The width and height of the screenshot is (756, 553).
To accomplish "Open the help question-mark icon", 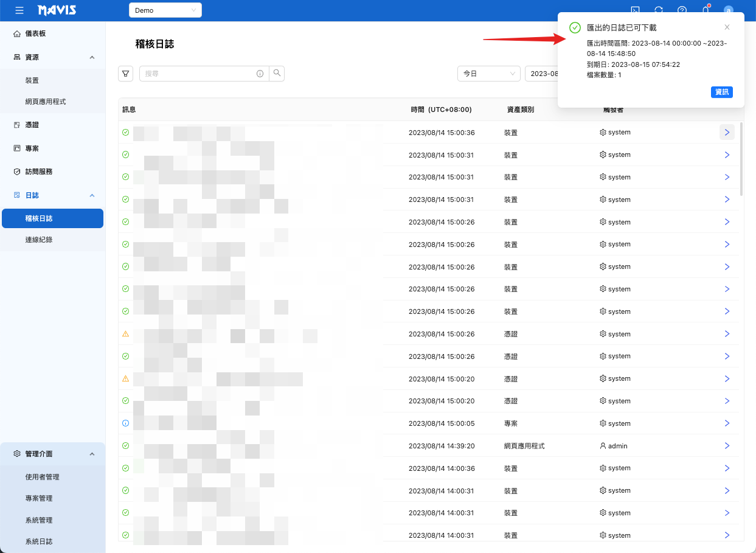I will point(682,10).
